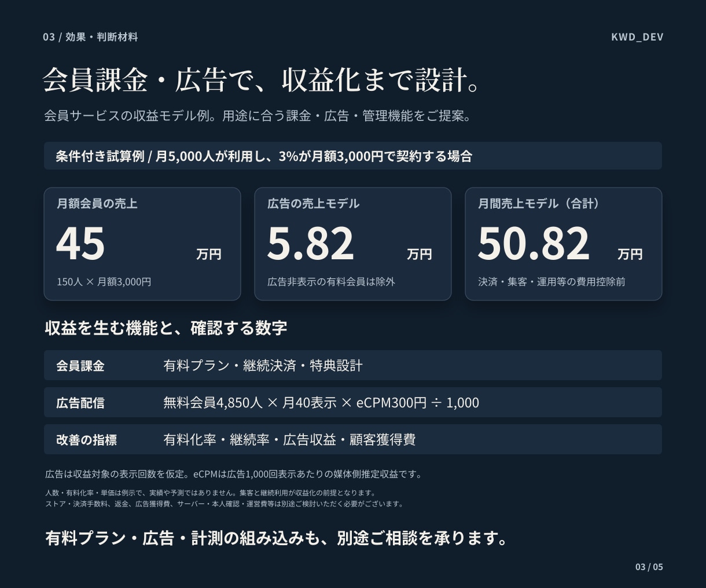Click the '万円' unit beside 50.82
Screen dimensions: 706x588
[630, 255]
